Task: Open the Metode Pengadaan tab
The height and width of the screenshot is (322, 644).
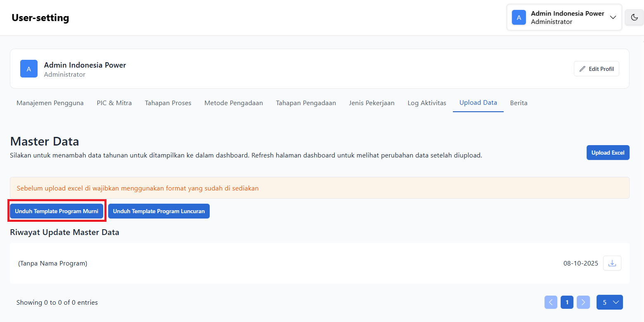Action: pyautogui.click(x=234, y=103)
